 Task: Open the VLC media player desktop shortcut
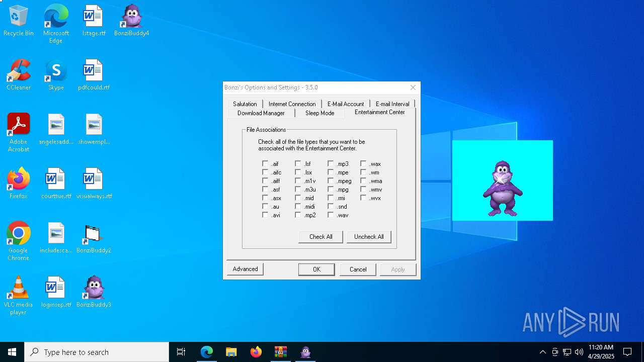pyautogui.click(x=19, y=296)
